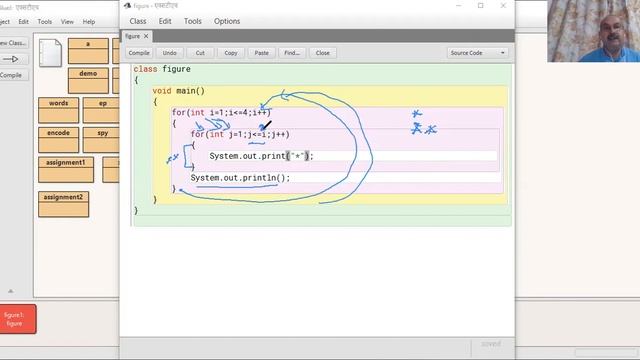Expand the Source Code view dropdown
The width and height of the screenshot is (640, 360).
[477, 53]
